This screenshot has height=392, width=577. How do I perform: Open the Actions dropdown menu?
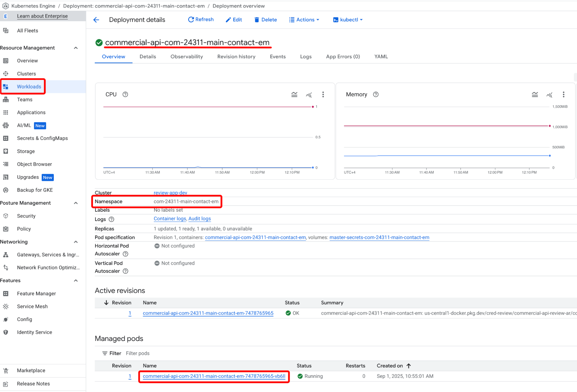pyautogui.click(x=304, y=20)
